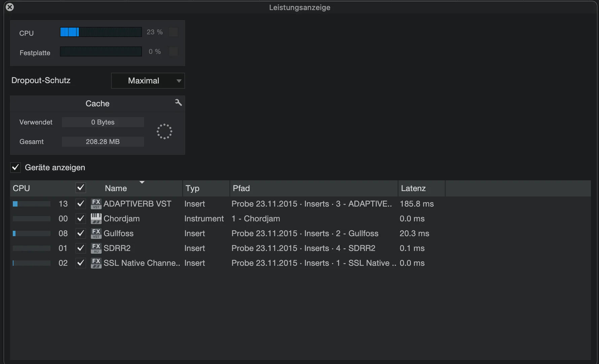Image resolution: width=599 pixels, height=364 pixels.
Task: Click the SDRR2 FX AU icon
Action: [x=96, y=248]
